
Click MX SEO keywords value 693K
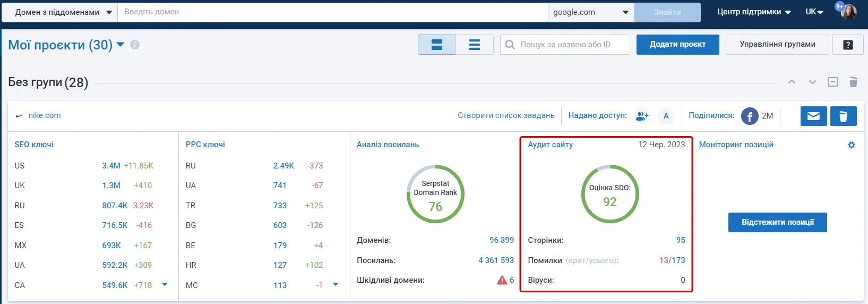click(x=111, y=246)
